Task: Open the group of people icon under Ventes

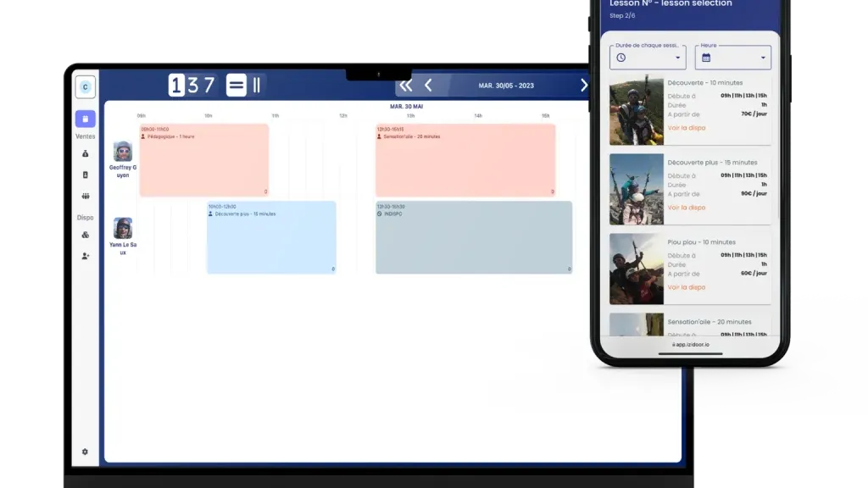Action: (x=85, y=197)
